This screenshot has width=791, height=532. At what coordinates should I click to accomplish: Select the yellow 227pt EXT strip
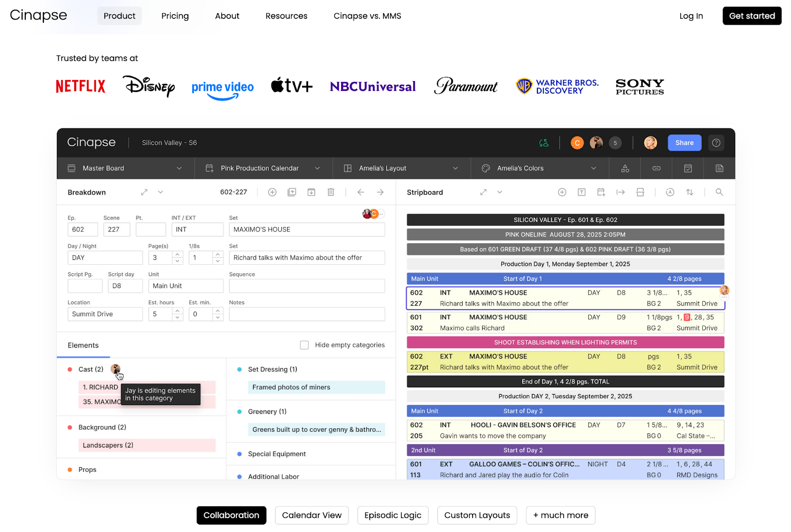(566, 362)
